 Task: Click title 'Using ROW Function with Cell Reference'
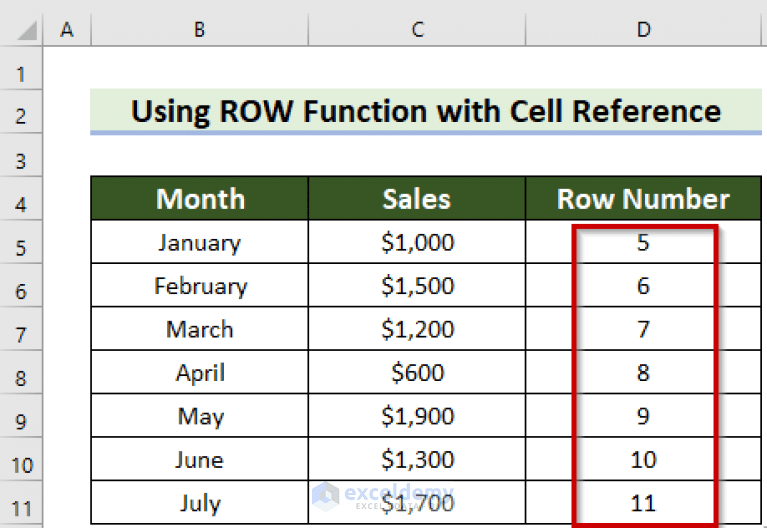click(426, 111)
